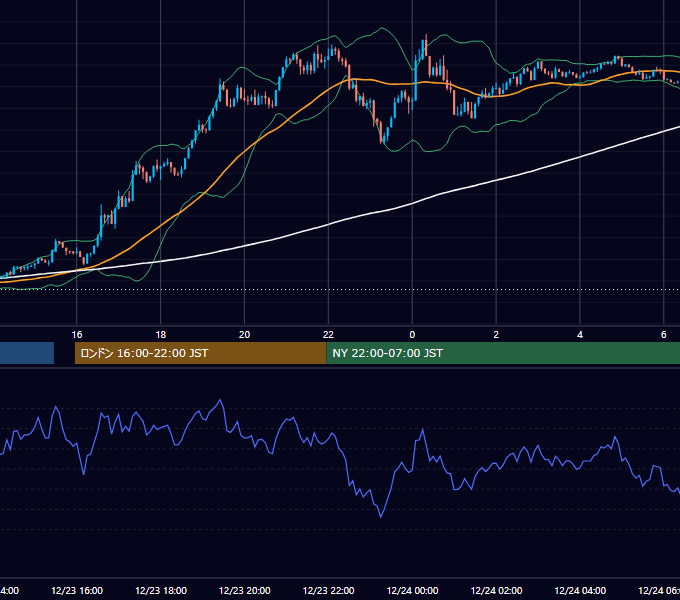Image resolution: width=680 pixels, height=600 pixels.
Task: Click the 12/23 18:00 date label
Action: (x=161, y=590)
